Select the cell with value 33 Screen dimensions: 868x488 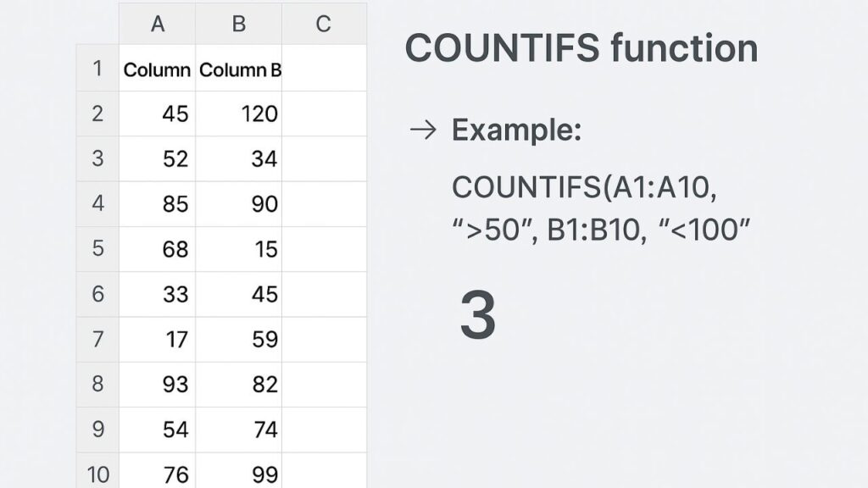point(159,294)
